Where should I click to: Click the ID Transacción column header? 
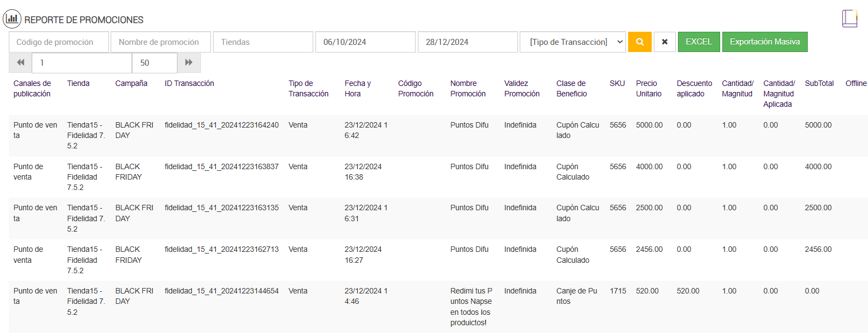coord(189,83)
